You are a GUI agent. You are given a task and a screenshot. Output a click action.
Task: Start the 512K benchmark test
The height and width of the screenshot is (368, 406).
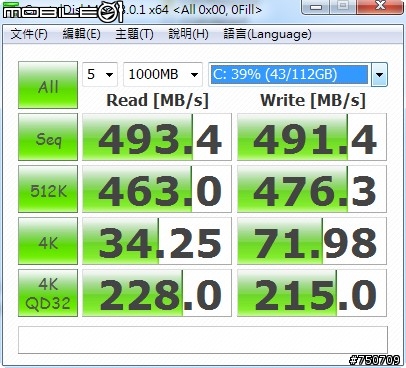pyautogui.click(x=48, y=189)
